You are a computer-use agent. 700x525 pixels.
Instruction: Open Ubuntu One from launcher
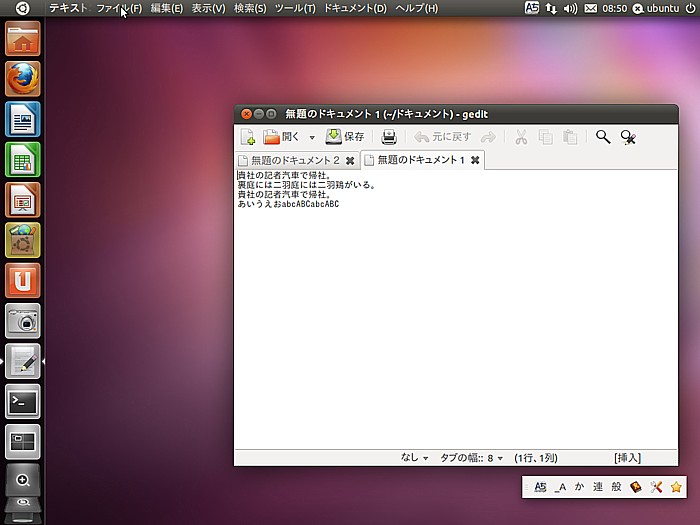click(23, 280)
